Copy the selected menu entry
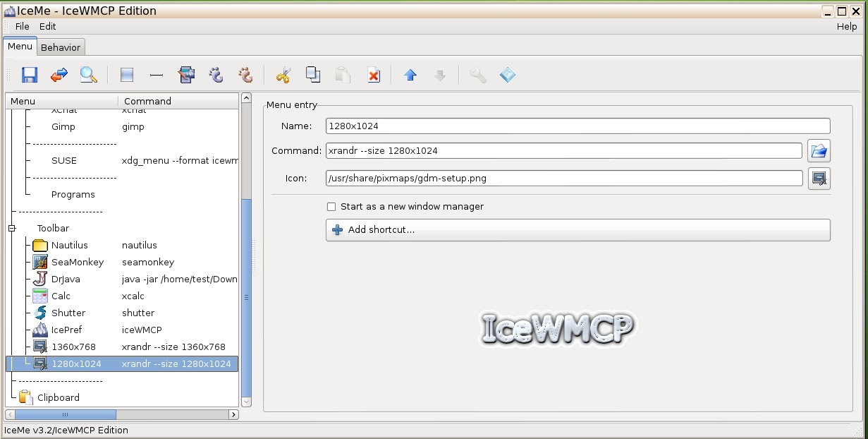This screenshot has height=439, width=868. click(312, 74)
